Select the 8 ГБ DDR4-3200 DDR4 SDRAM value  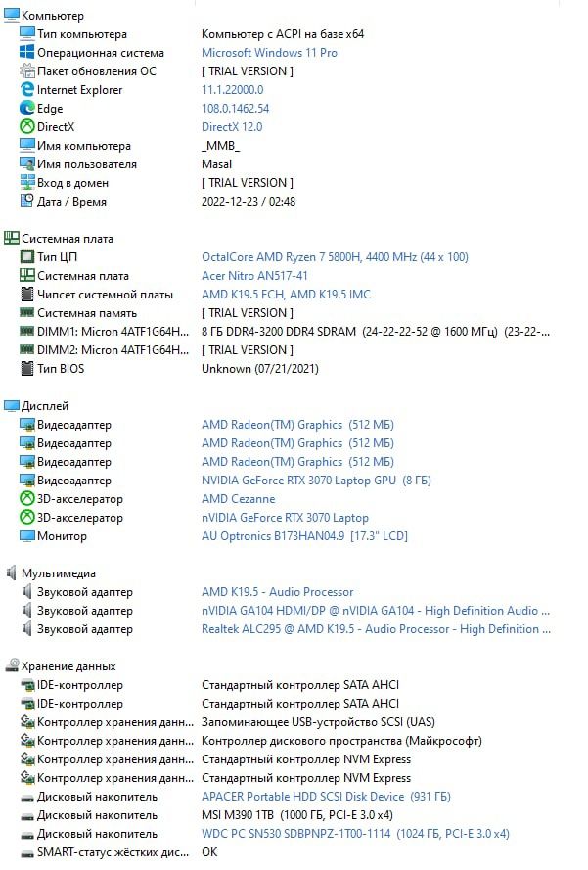click(376, 331)
